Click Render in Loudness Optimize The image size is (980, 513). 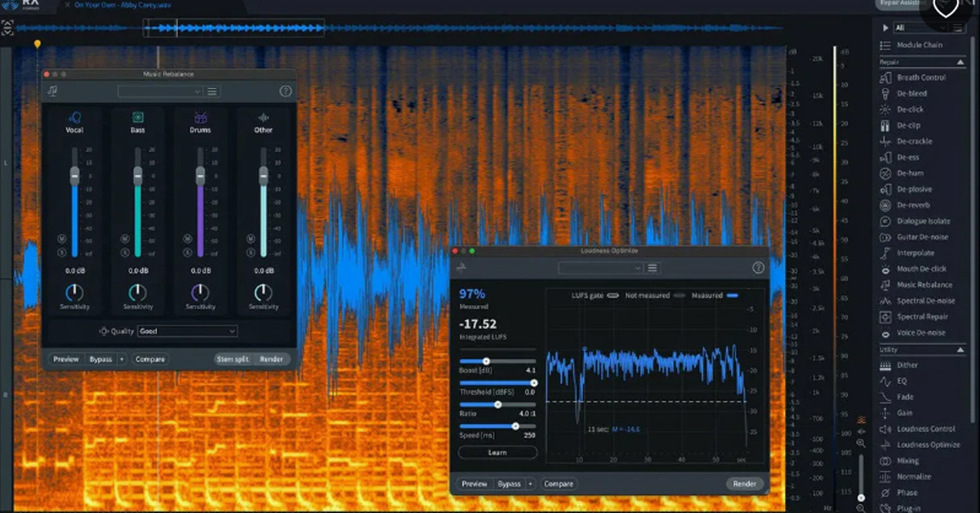coord(744,484)
